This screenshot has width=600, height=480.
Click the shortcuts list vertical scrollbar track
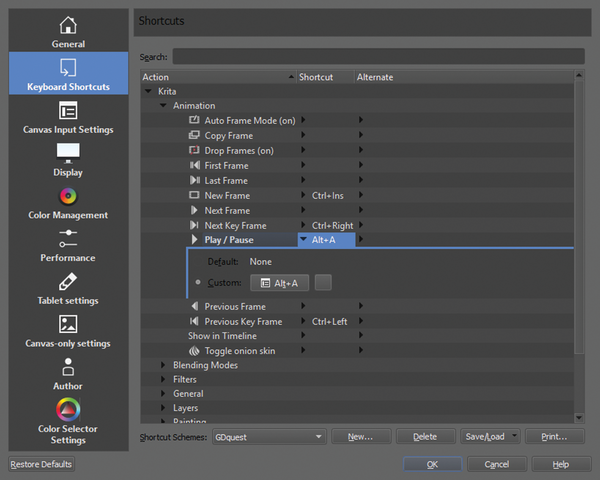click(579, 384)
